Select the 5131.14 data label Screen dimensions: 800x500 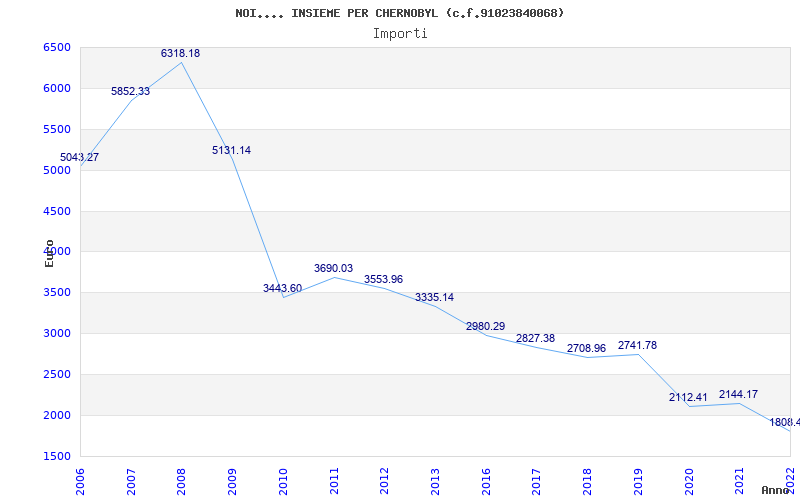(x=232, y=151)
